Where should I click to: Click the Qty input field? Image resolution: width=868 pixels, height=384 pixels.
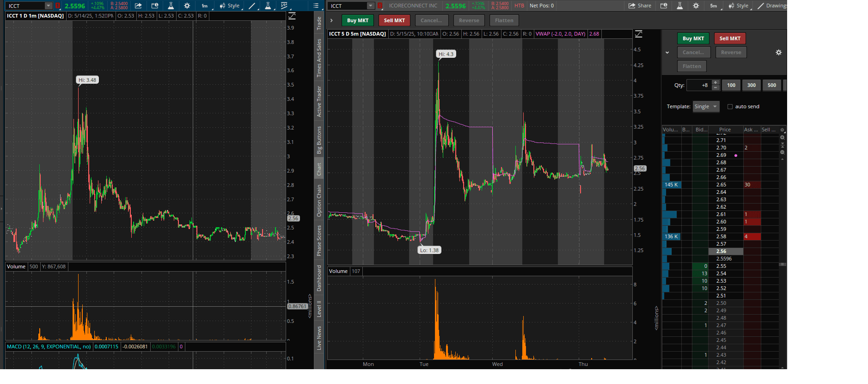click(699, 85)
